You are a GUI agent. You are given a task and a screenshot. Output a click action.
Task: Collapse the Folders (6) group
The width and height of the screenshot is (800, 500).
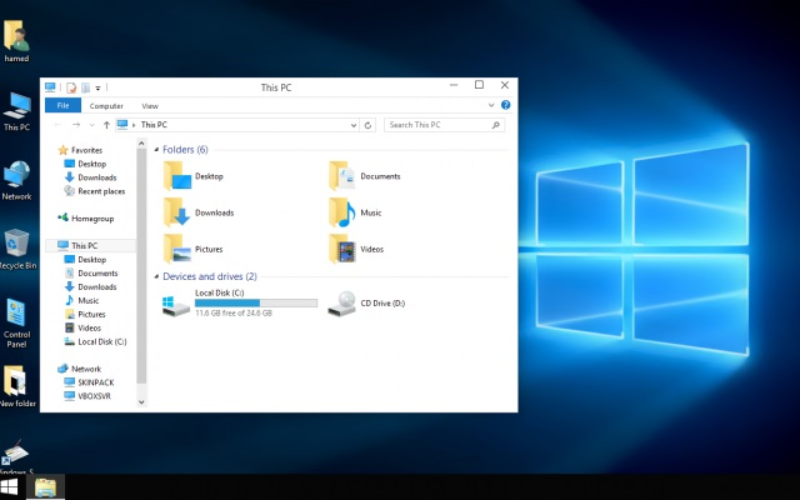point(157,149)
